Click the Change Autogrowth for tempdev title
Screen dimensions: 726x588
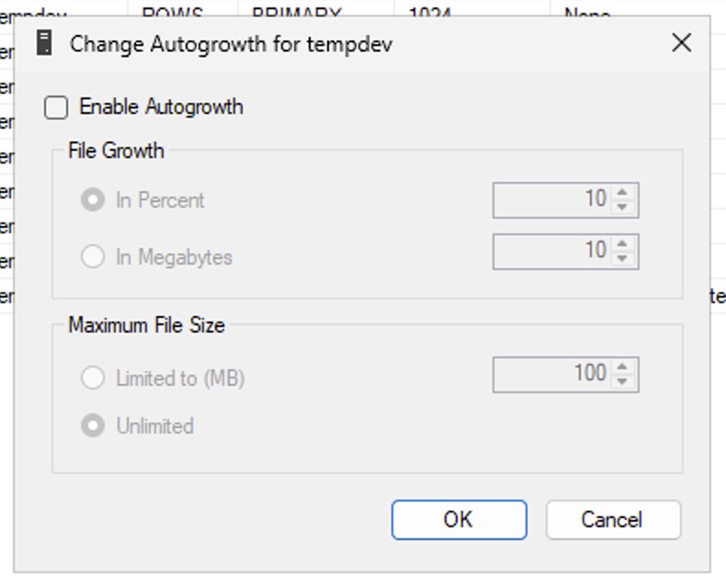point(231,44)
